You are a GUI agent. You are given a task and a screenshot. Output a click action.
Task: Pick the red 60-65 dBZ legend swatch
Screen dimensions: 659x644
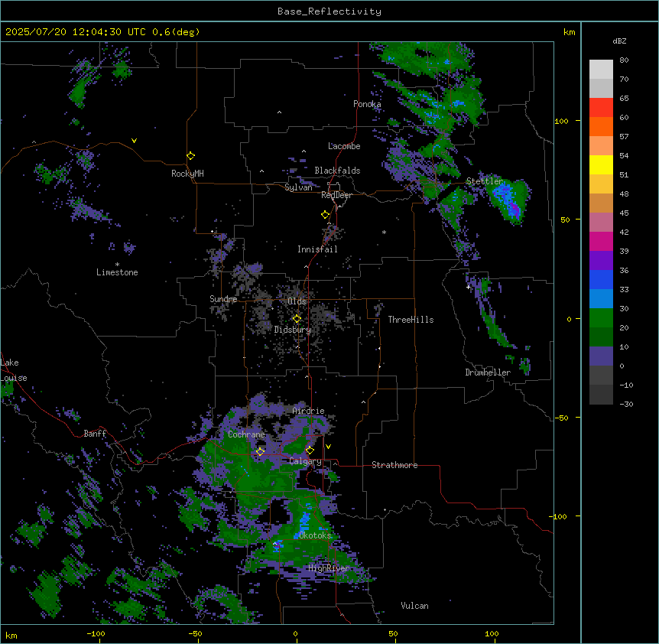click(601, 108)
